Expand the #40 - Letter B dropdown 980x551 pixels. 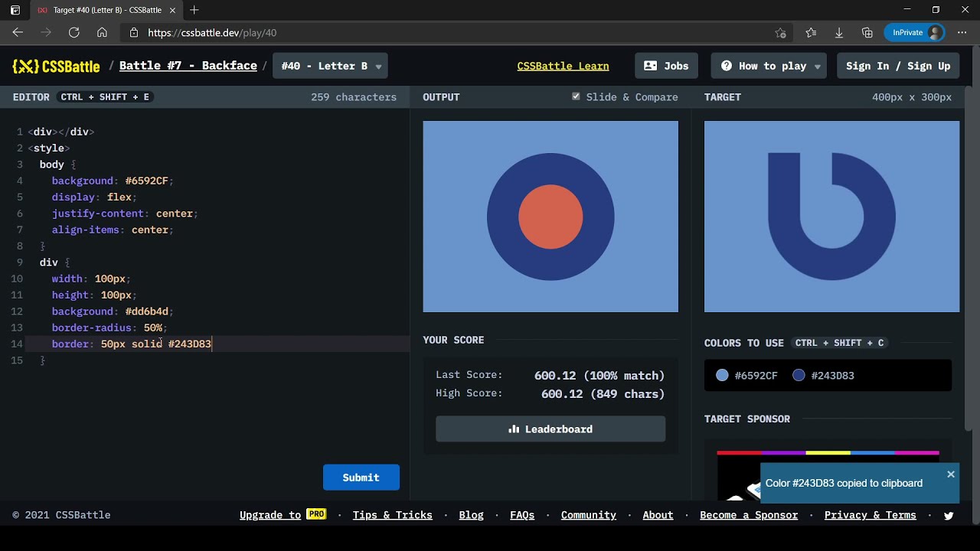[x=330, y=66]
